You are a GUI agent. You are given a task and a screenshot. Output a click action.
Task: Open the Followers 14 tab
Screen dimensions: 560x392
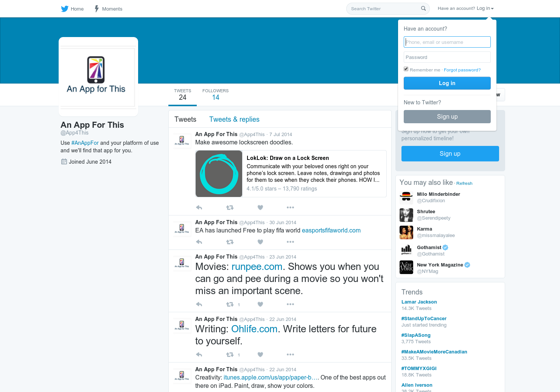[x=215, y=95]
